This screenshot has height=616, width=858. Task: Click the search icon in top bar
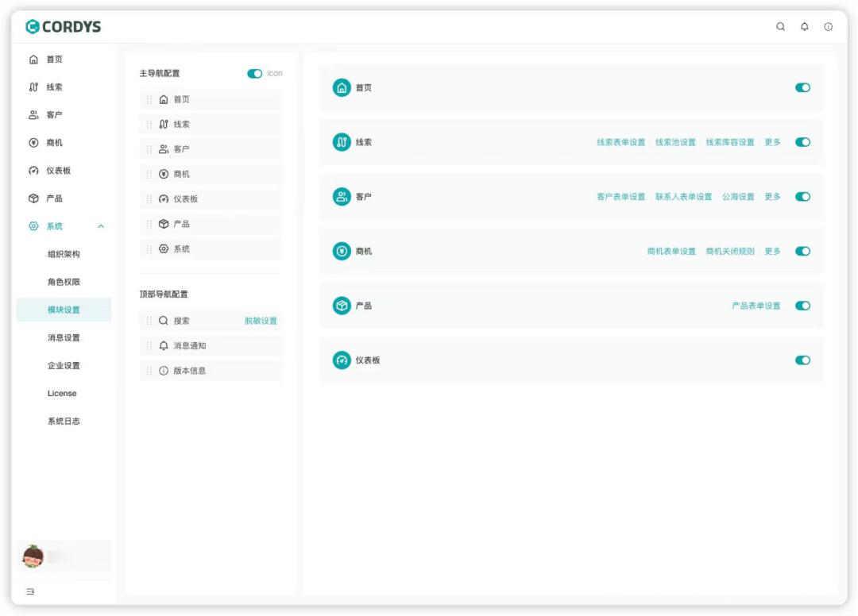coord(780,27)
